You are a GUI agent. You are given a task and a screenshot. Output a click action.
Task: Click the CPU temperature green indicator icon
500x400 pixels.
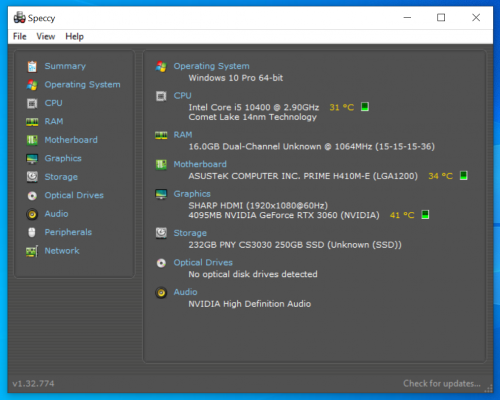pyautogui.click(x=365, y=107)
